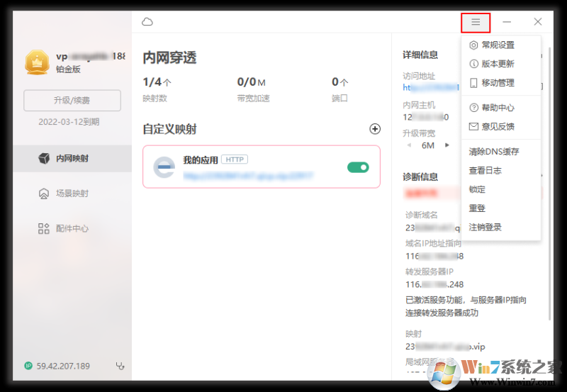Select 清除DNS缓存 menu entry
567x392 pixels.
tap(494, 152)
